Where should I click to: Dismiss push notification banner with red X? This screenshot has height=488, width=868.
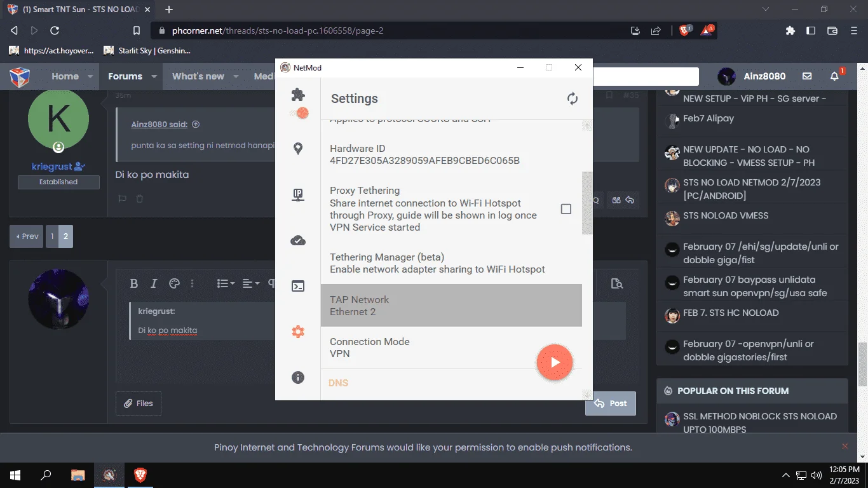pos(844,447)
